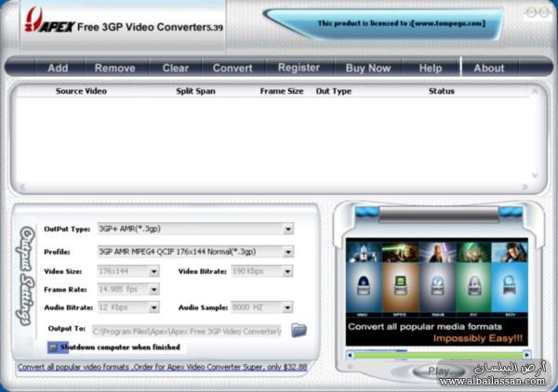Viewport: 558px width, 392px height.
Task: Click the preview seek bar right arrow
Action: (x=526, y=355)
